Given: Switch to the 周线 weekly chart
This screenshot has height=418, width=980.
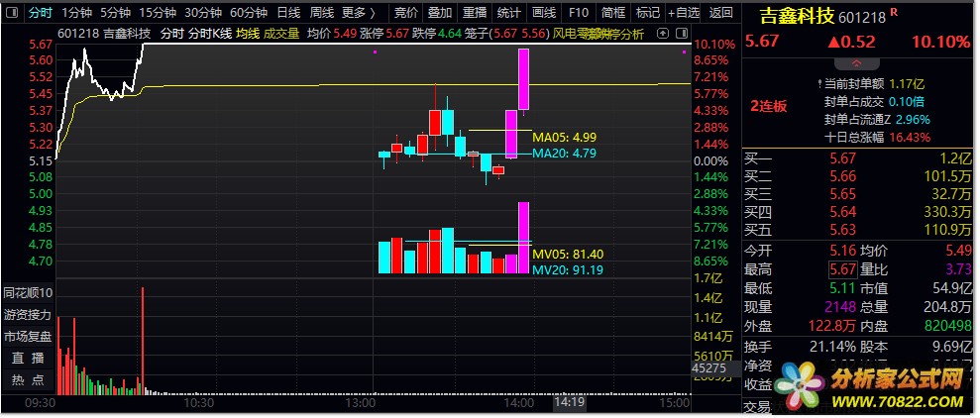Looking at the screenshot, I should (322, 12).
